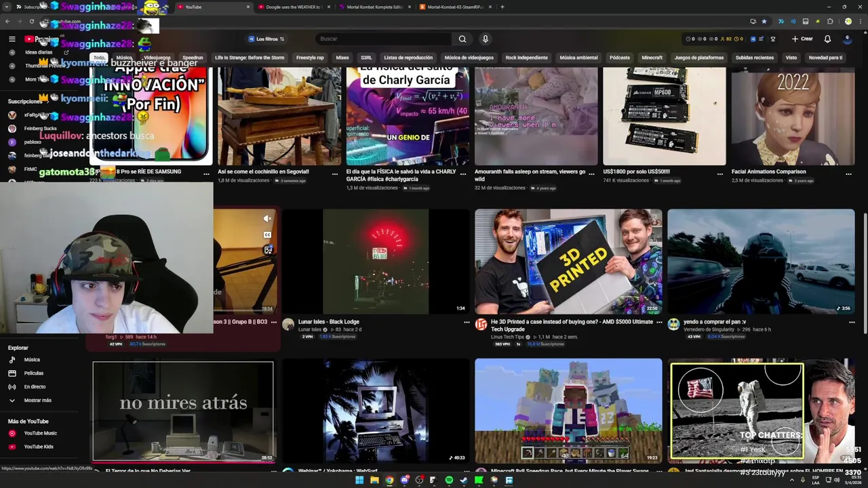Image resolution: width=868 pixels, height=488 pixels.
Task: Open more options for yendo a comprar el pan
Action: pyautogui.click(x=852, y=323)
